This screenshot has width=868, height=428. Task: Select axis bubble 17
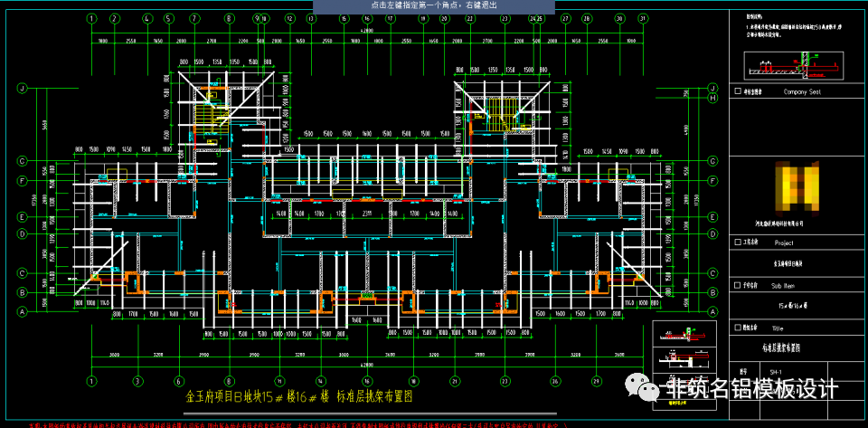391,18
